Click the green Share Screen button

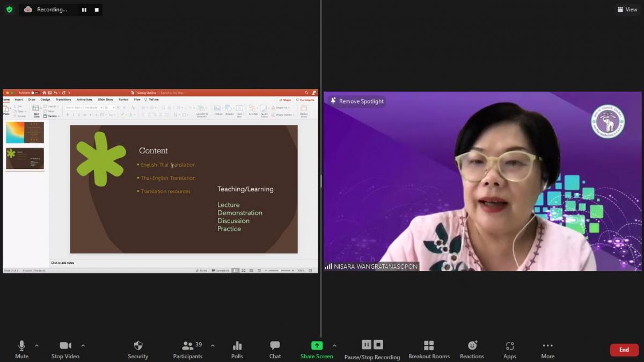pos(317,350)
